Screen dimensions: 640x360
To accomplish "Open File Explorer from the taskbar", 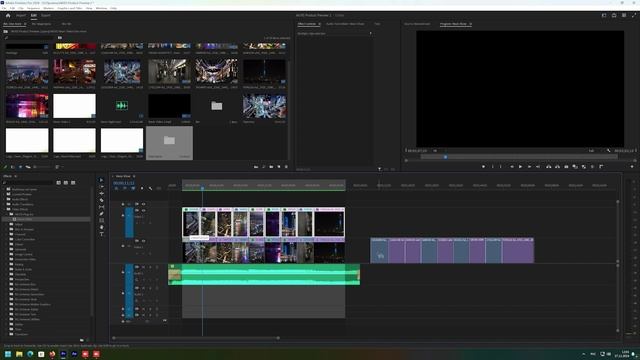I will (x=19, y=354).
